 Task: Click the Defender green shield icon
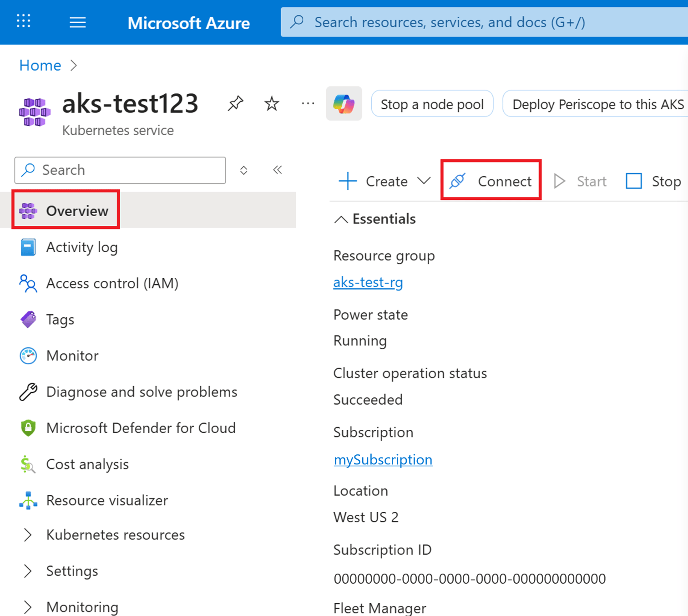click(x=28, y=428)
